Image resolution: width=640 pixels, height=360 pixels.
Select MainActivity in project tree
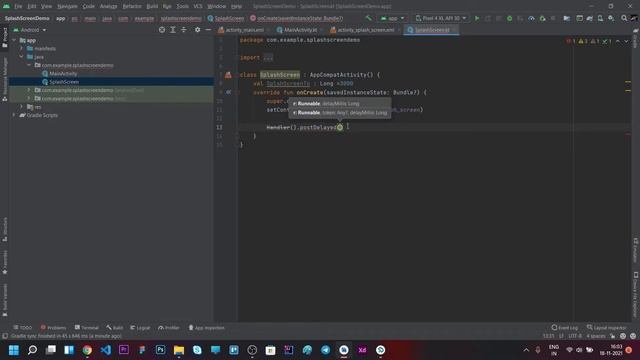click(x=63, y=73)
